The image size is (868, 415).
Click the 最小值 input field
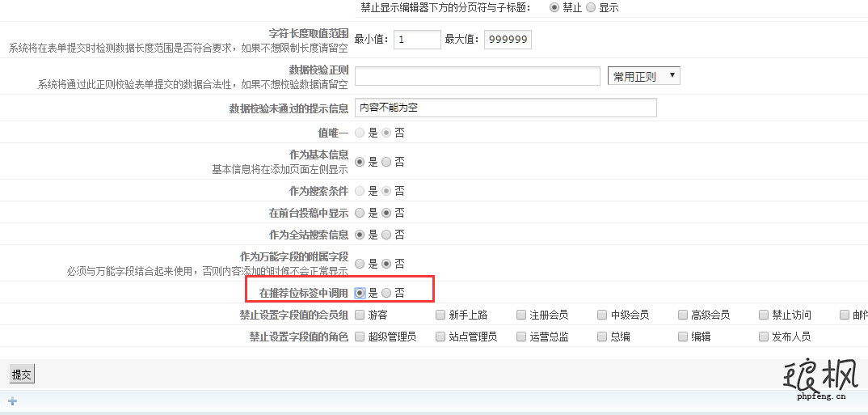click(x=417, y=40)
